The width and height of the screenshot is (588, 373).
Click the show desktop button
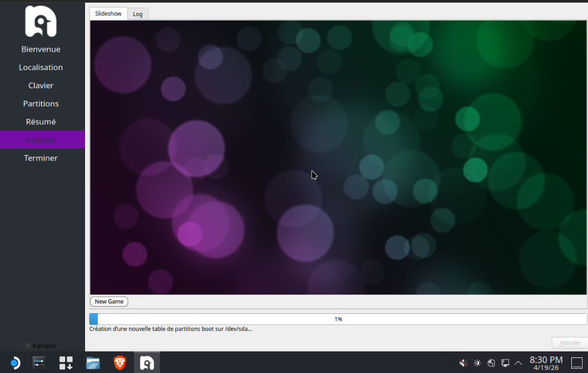(577, 363)
